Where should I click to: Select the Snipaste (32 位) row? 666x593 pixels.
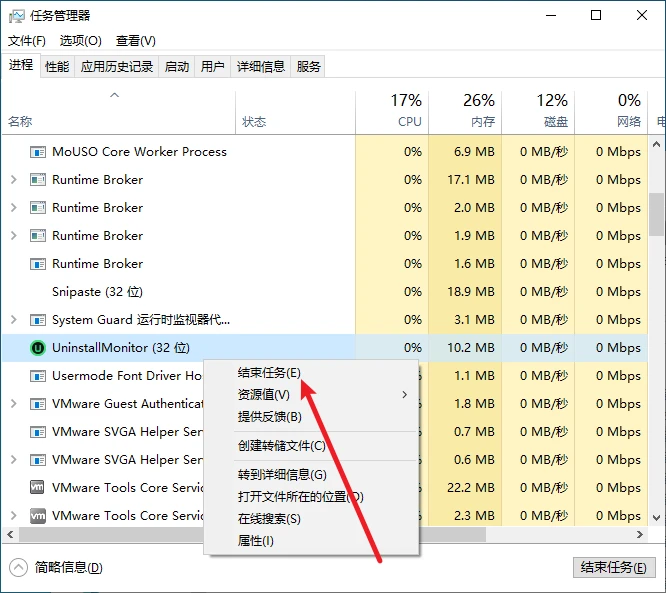(325, 292)
